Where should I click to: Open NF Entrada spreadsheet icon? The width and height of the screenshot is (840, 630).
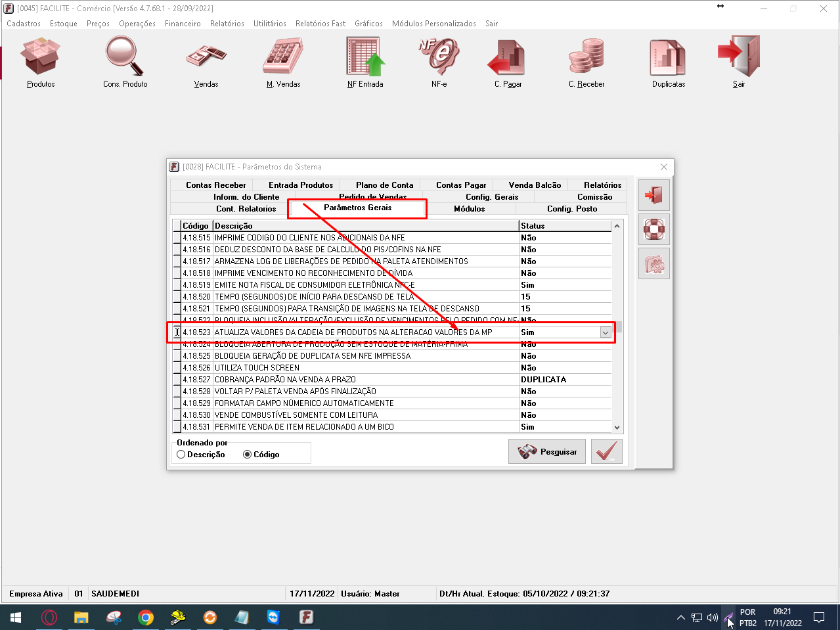pos(366,56)
